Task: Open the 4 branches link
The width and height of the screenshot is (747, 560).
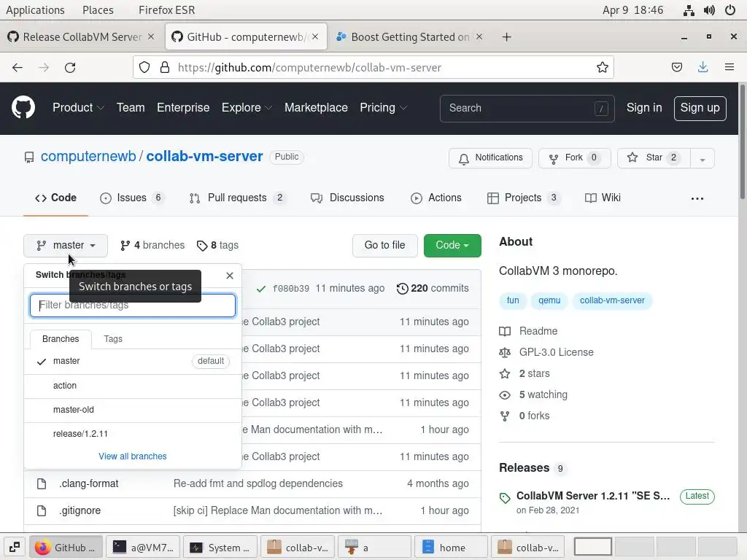Action: (152, 245)
